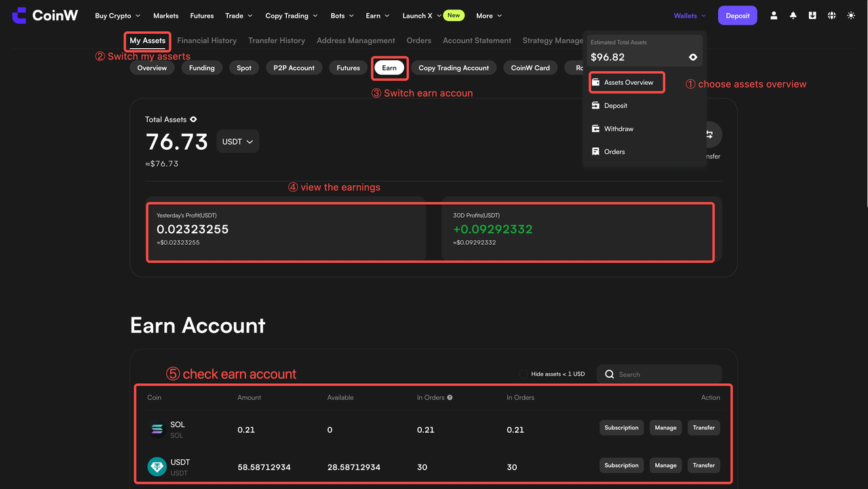
Task: Click the Withdraw wallet menu icon
Action: click(x=595, y=128)
